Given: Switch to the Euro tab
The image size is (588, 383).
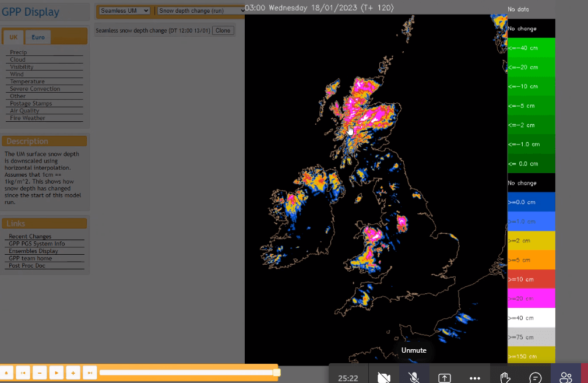Looking at the screenshot, I should pos(38,37).
